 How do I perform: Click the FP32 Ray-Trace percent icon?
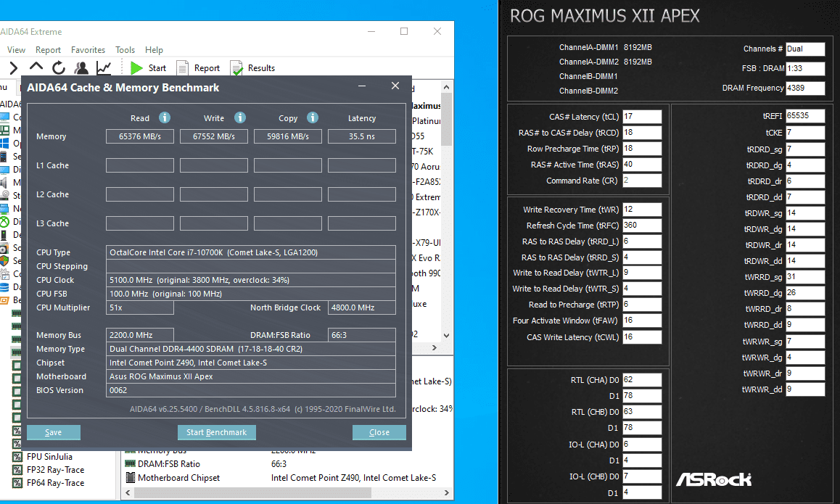coord(17,470)
